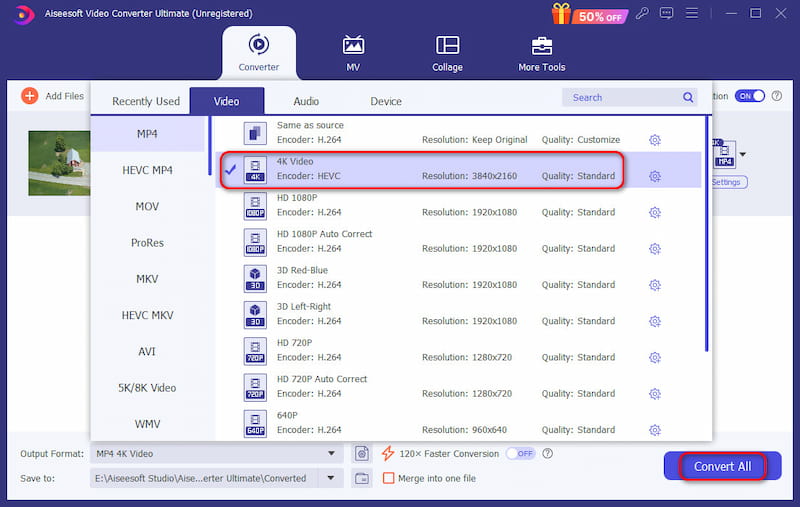The image size is (800, 507).
Task: Open the hamburger menu icon
Action: pyautogui.click(x=692, y=13)
